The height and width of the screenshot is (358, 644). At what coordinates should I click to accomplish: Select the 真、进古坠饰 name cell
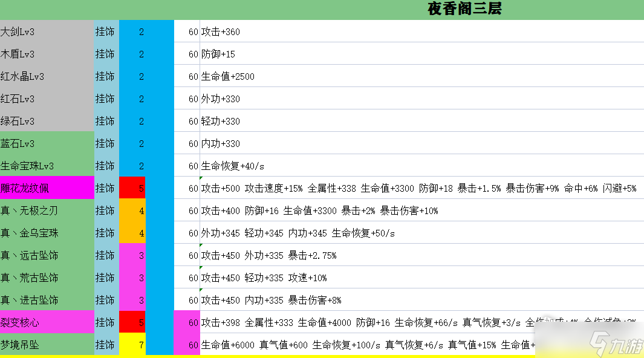coord(47,300)
